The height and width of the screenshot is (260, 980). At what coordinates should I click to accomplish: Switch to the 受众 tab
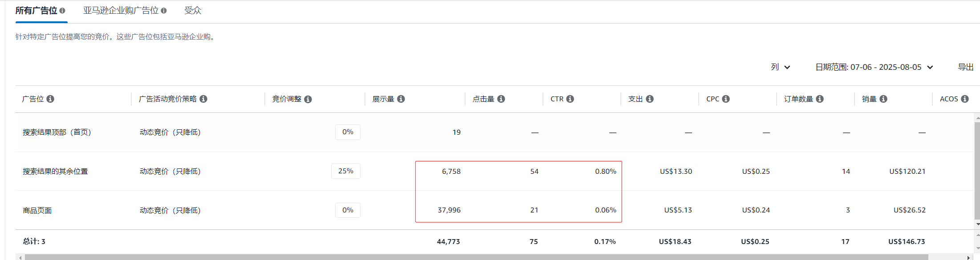[193, 11]
